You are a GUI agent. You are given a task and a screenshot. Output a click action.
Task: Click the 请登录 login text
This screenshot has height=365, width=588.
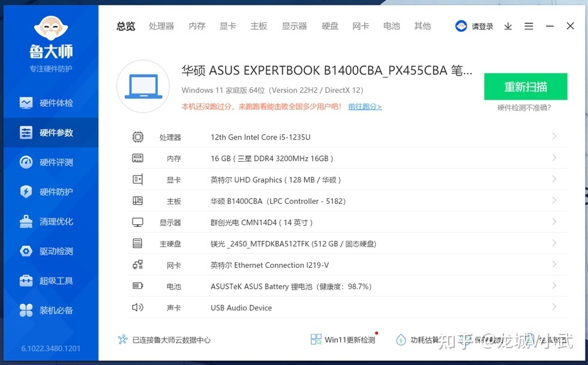[x=482, y=26]
